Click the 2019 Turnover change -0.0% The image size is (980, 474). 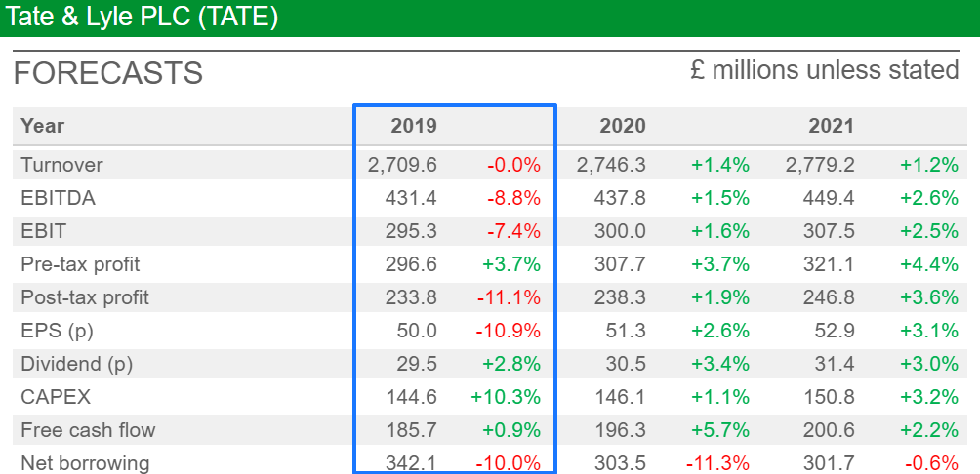(x=513, y=165)
